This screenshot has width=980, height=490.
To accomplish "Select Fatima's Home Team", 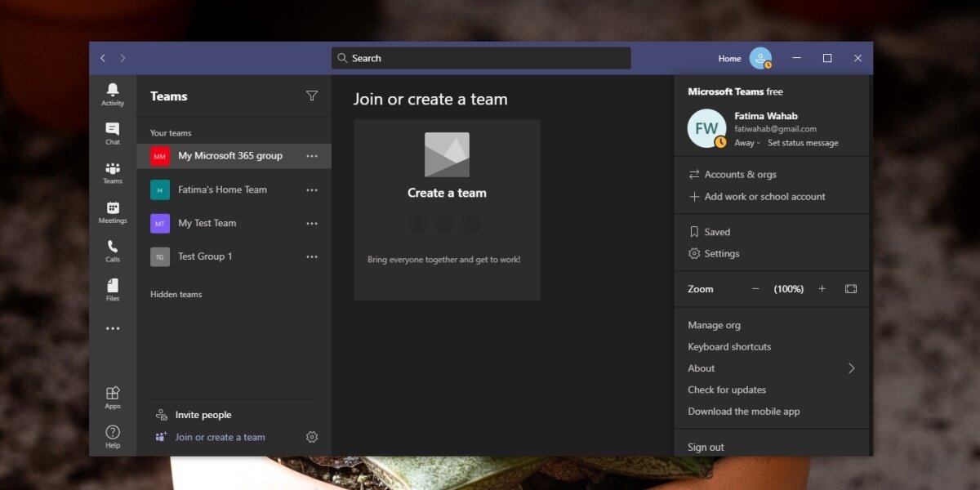I will 234,189.
